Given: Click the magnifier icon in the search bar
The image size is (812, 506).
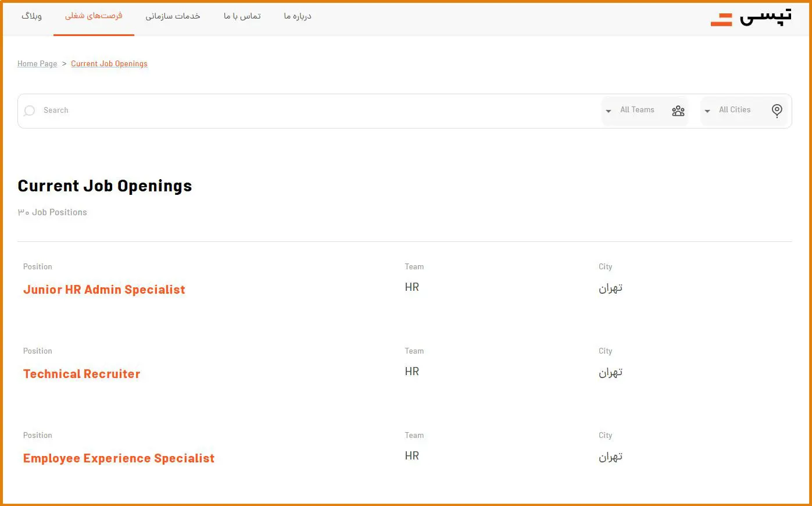Looking at the screenshot, I should (x=29, y=111).
